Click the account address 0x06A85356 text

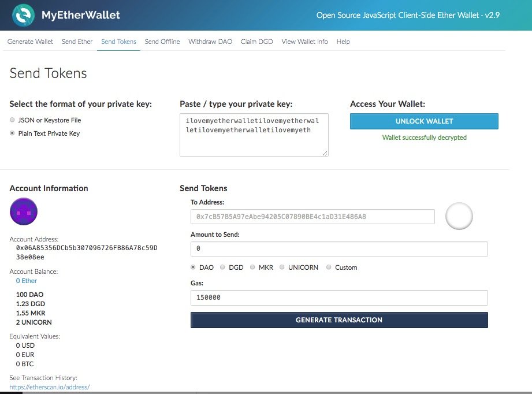coord(87,252)
